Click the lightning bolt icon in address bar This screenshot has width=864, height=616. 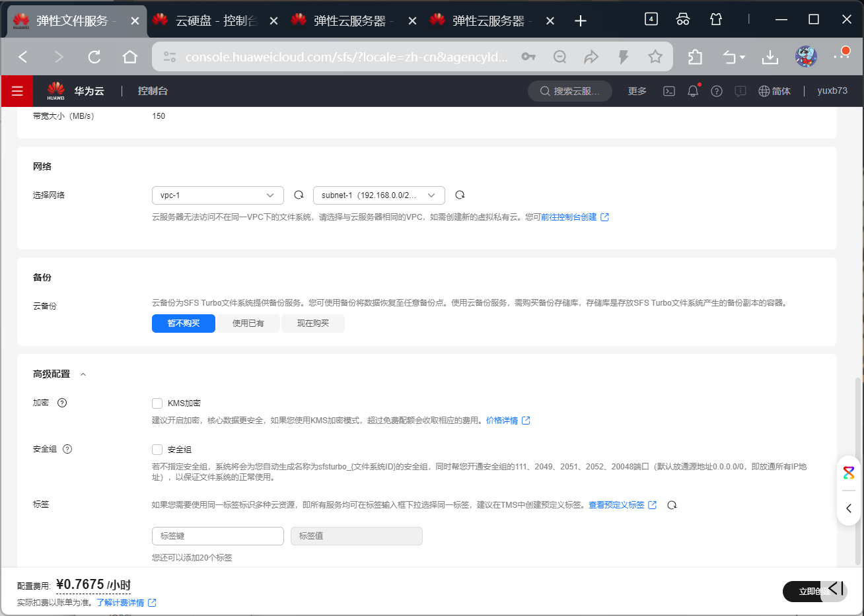tap(623, 57)
